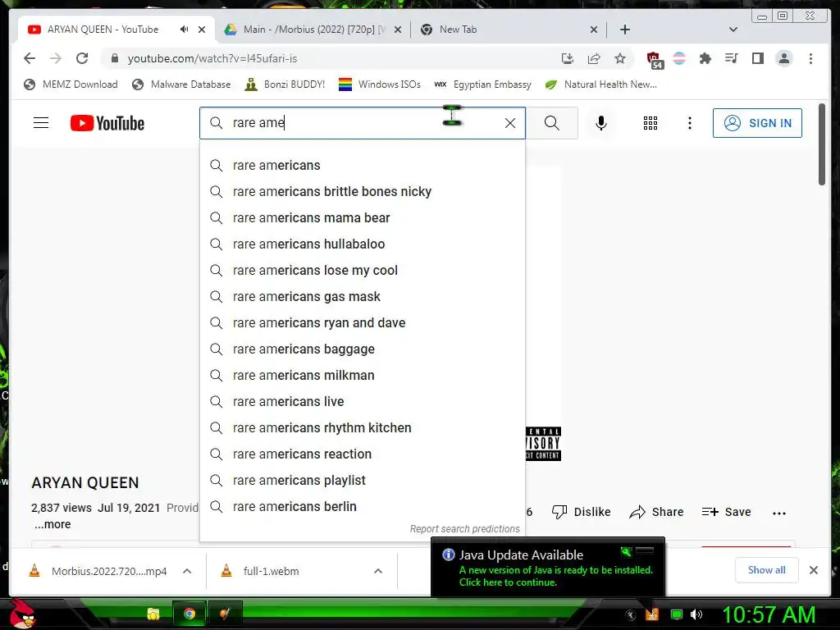Image resolution: width=840 pixels, height=630 pixels.
Task: Clear the search box text
Action: tap(510, 123)
